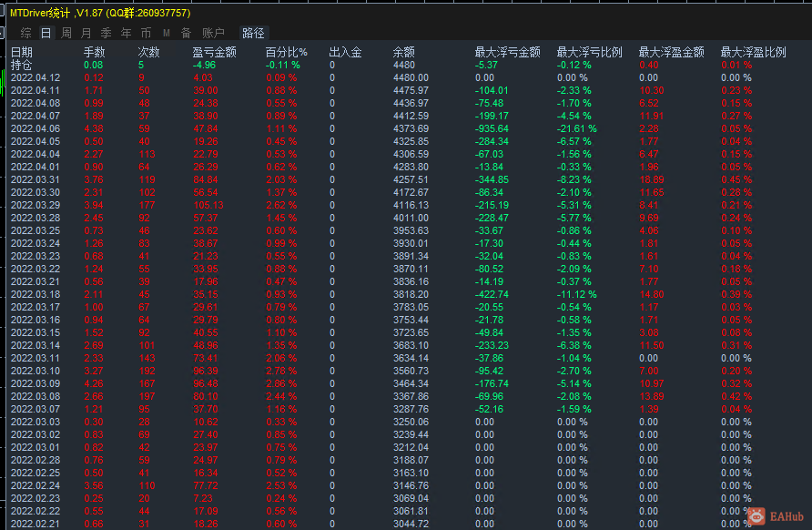Click the 日期 column header
The height and width of the screenshot is (530, 812).
(22, 52)
